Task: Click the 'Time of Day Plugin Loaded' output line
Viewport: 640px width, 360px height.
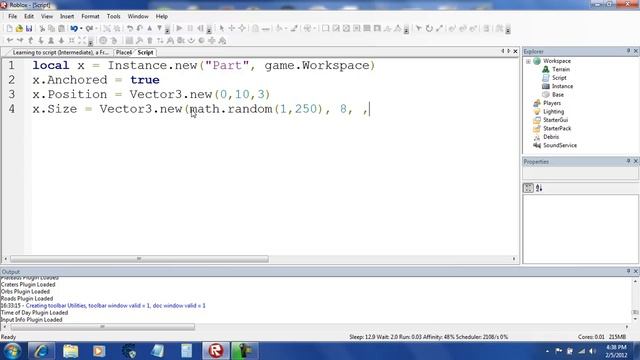Action: (34, 313)
